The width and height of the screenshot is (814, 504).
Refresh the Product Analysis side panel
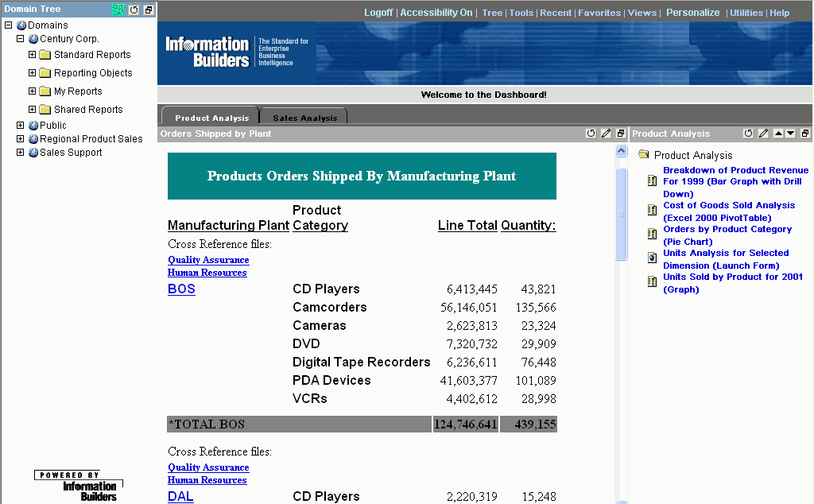tap(748, 134)
